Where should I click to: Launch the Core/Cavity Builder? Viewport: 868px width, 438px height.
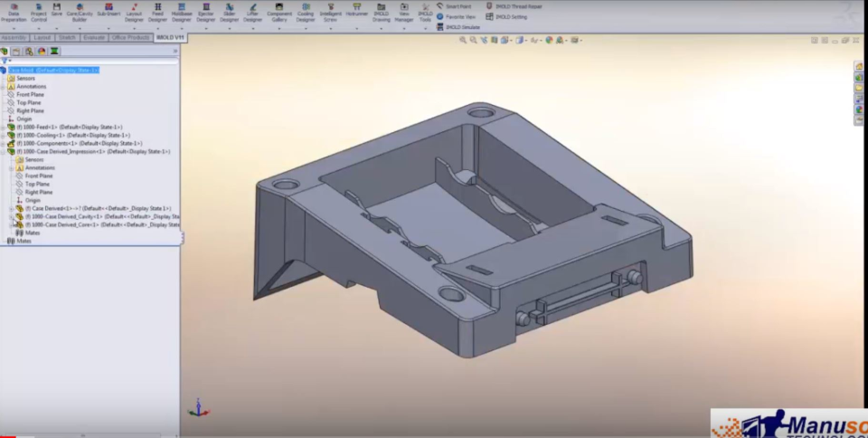[x=80, y=13]
